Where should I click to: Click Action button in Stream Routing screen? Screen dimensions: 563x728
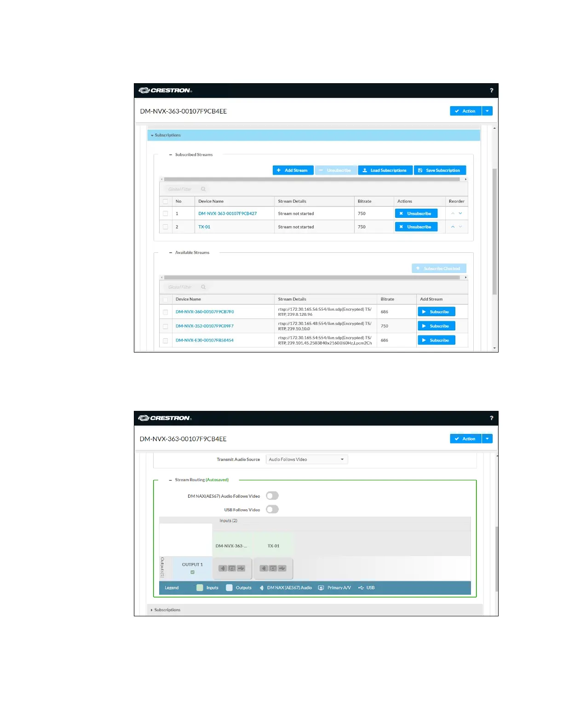[x=465, y=438]
